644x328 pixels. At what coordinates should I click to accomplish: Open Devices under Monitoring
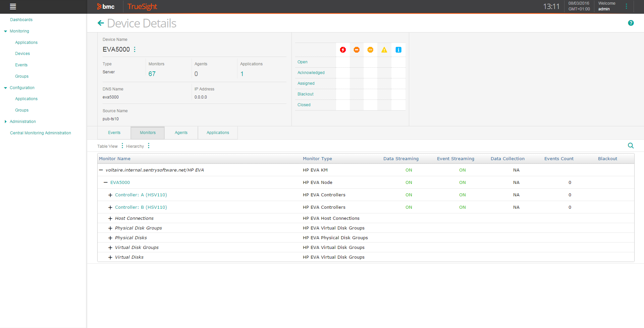pyautogui.click(x=22, y=54)
